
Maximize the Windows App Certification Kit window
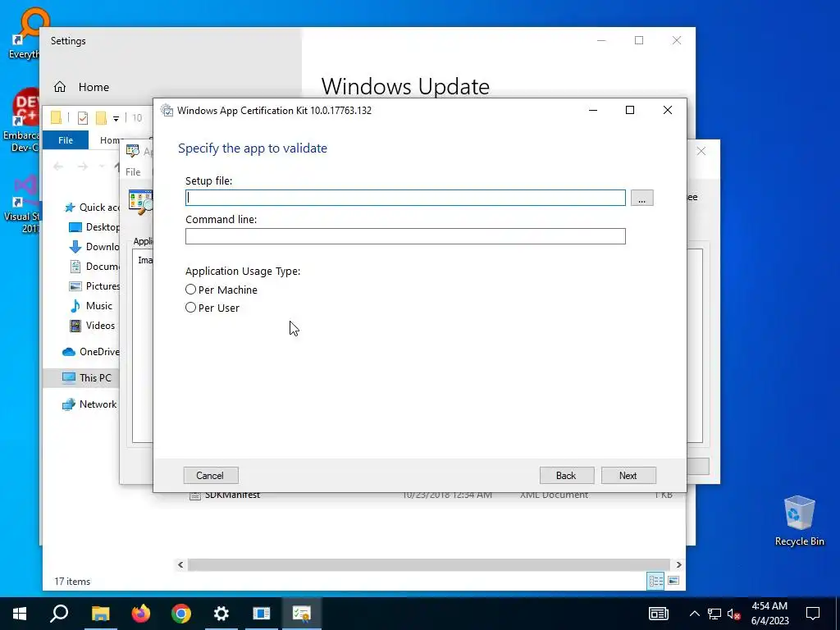click(x=630, y=111)
